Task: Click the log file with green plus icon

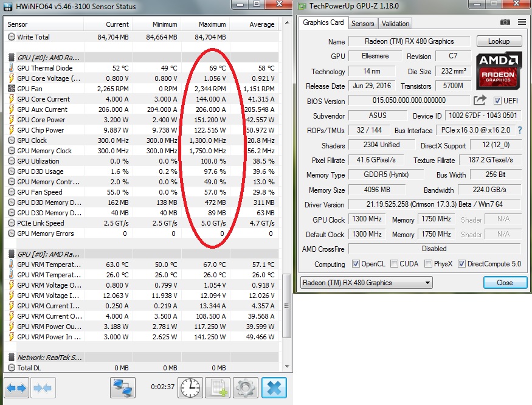Action: pyautogui.click(x=218, y=388)
